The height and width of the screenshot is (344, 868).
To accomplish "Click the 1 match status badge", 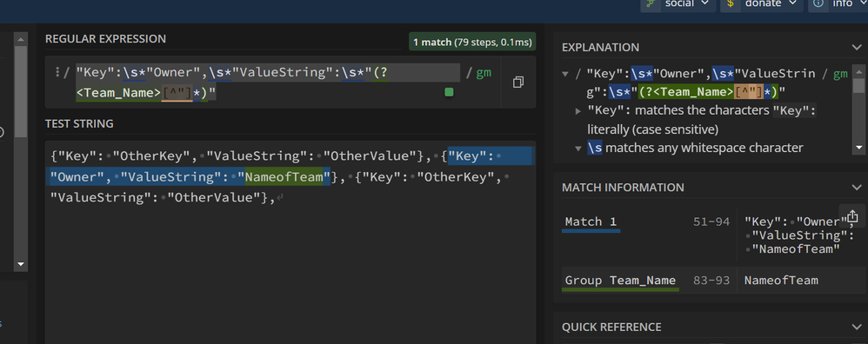I will tap(472, 42).
